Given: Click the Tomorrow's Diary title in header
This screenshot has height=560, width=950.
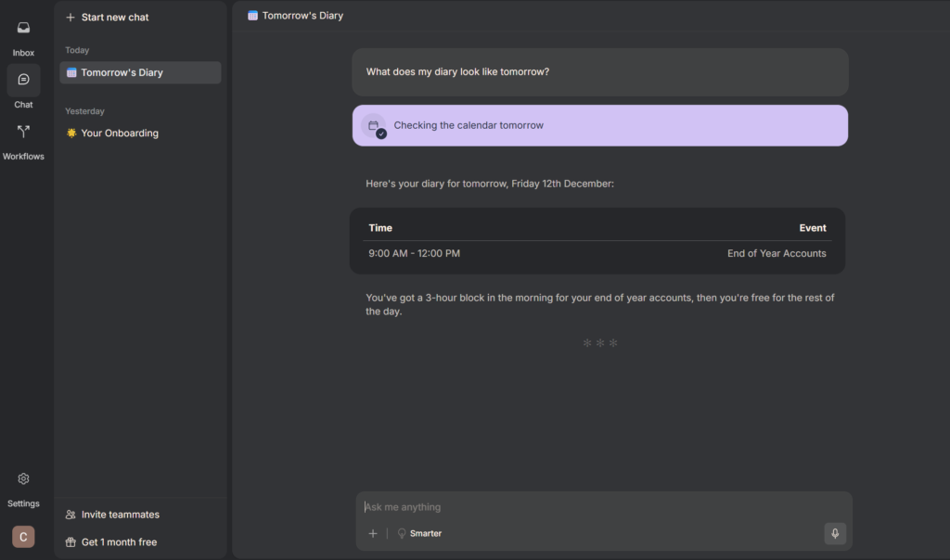Looking at the screenshot, I should 302,16.
